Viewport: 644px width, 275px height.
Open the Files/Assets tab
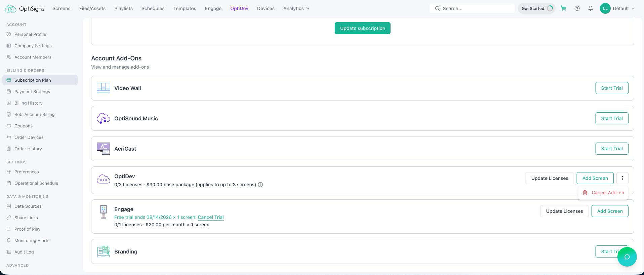[x=92, y=8]
